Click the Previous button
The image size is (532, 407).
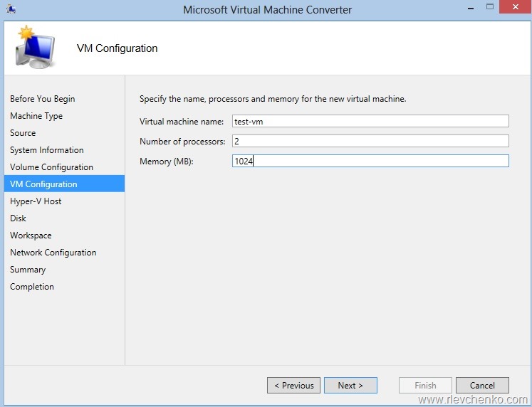click(293, 385)
